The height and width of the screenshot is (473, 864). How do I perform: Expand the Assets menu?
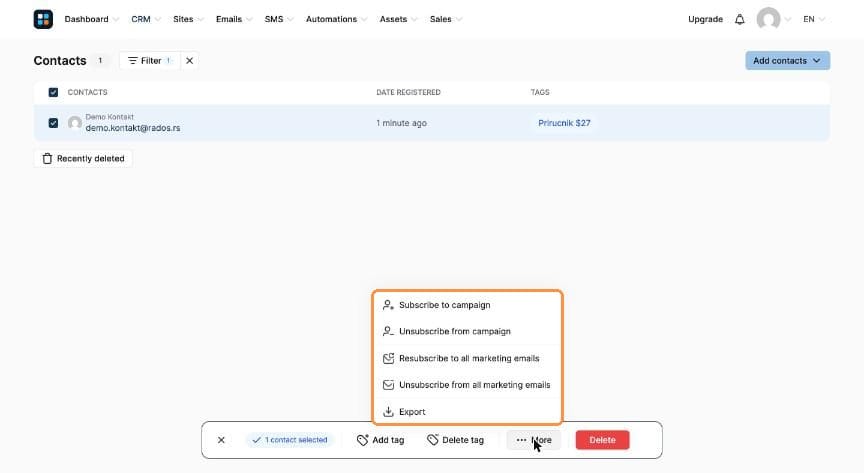click(398, 19)
